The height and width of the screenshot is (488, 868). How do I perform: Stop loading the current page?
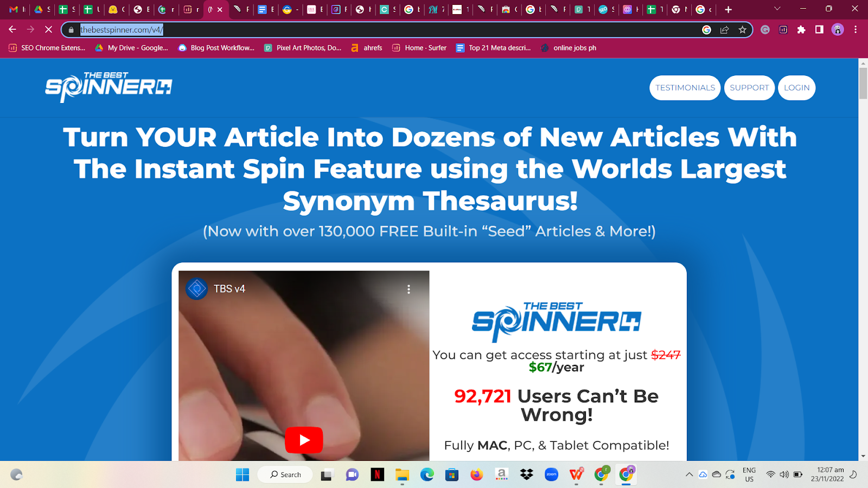click(48, 30)
